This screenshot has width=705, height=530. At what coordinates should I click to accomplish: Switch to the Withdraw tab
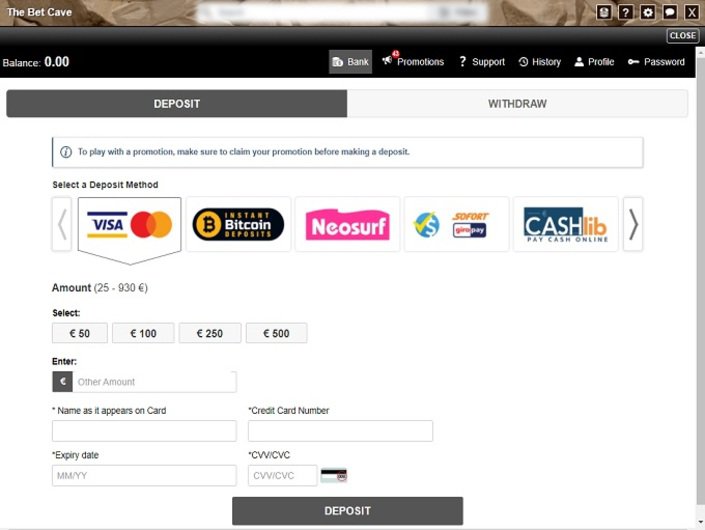[517, 104]
